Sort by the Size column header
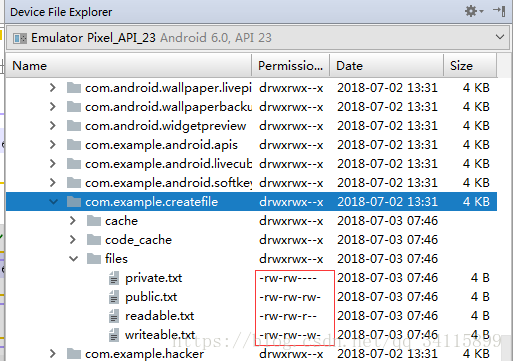Screen dimensions: 513x361 click(x=470, y=66)
